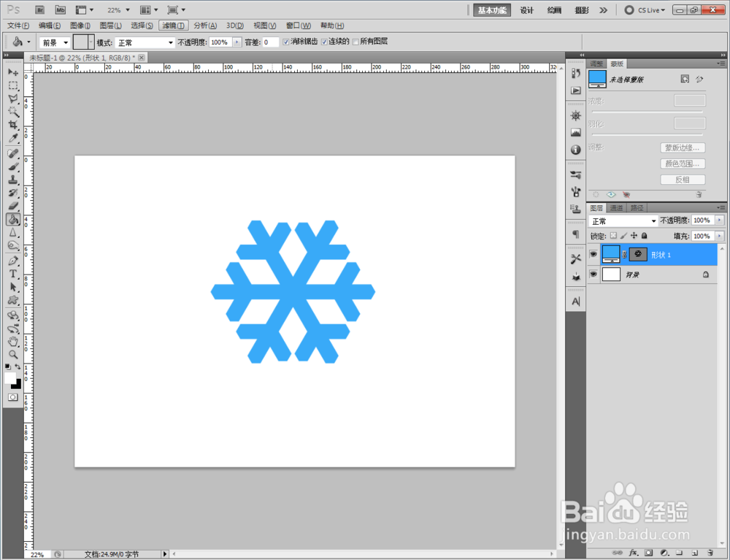Open the Histogram panel icon
This screenshot has height=560, width=730.
click(x=576, y=133)
